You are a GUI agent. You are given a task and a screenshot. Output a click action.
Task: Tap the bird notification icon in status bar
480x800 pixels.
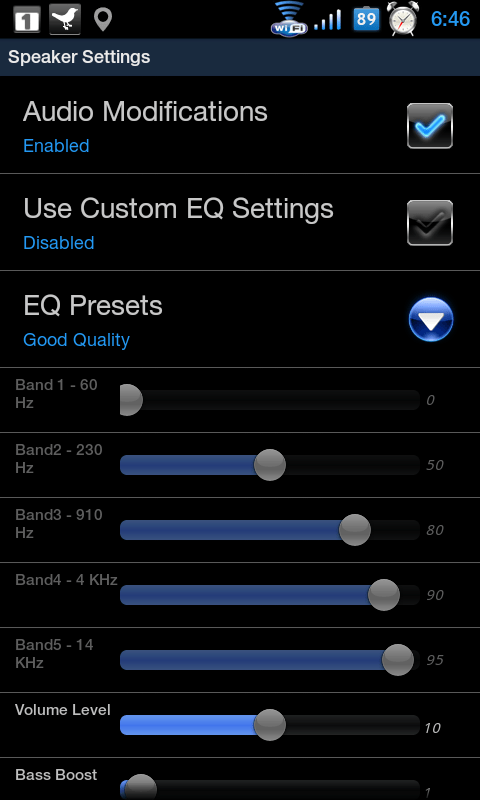[x=65, y=19]
